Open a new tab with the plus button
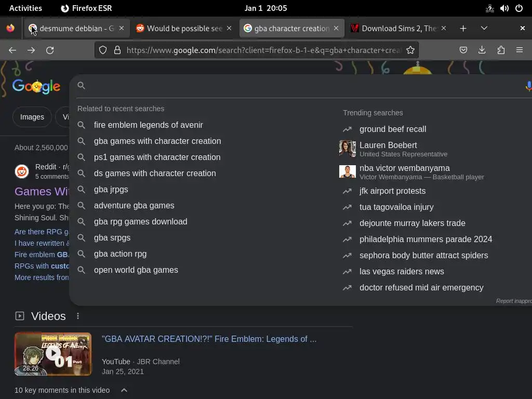This screenshot has height=399, width=532. click(x=463, y=29)
